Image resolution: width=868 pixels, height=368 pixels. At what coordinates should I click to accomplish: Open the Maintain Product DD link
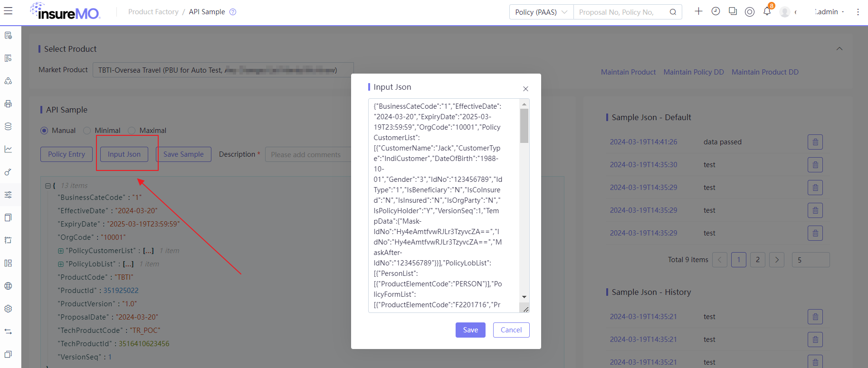point(765,72)
